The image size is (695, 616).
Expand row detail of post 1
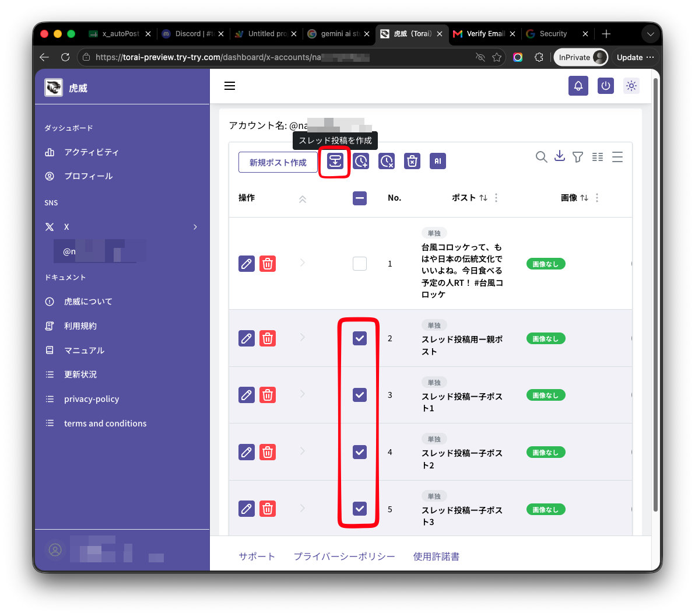click(303, 263)
